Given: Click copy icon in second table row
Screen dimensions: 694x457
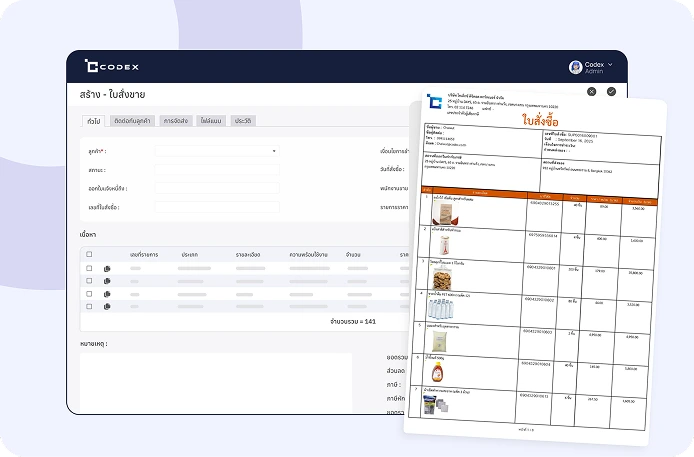Looking at the screenshot, I should click(x=106, y=282).
